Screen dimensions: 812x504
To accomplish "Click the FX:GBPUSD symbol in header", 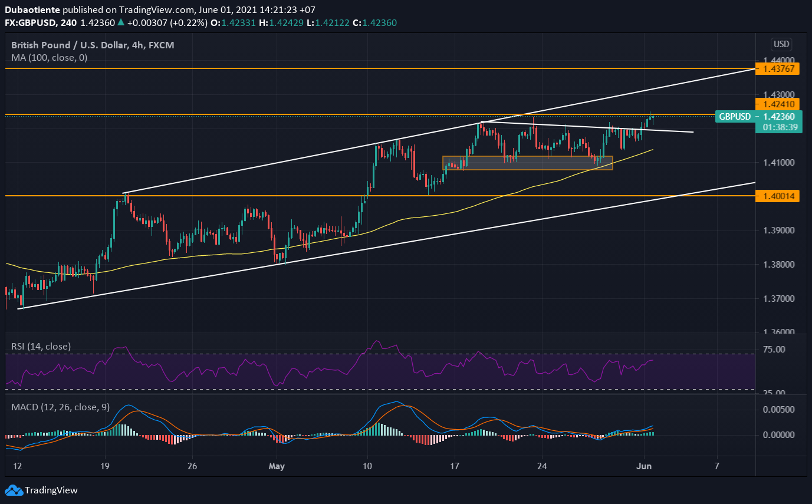I will pyautogui.click(x=30, y=23).
